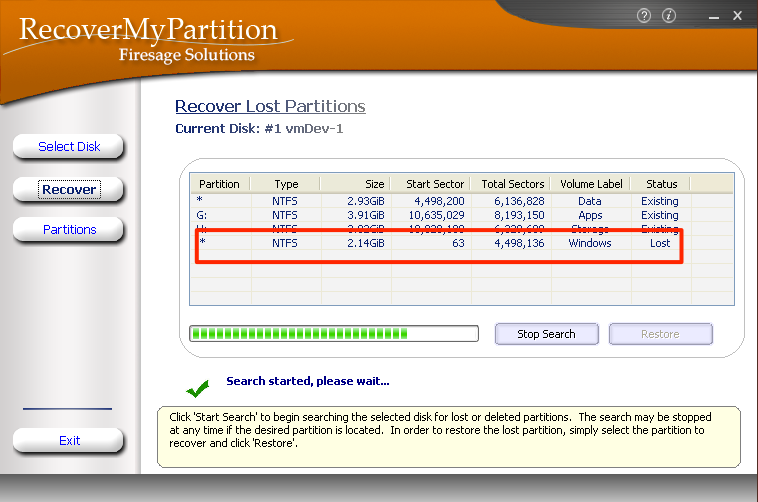Sort by the Status column header
The width and height of the screenshot is (758, 502).
pyautogui.click(x=661, y=184)
